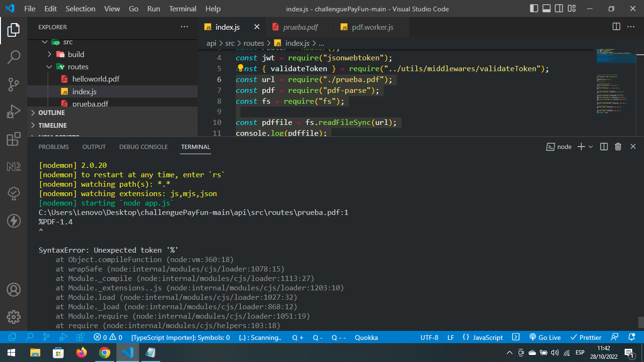Open the Accounts menu icon
644x362 pixels.
click(13, 289)
